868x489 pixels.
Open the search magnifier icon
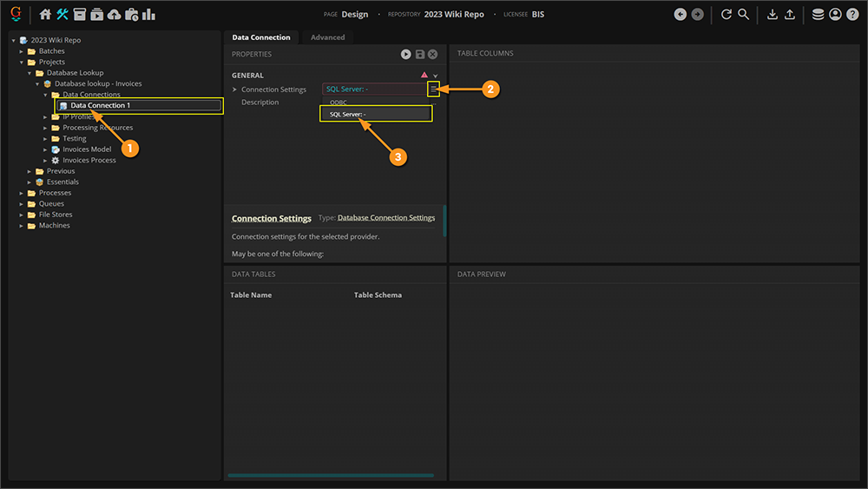743,15
